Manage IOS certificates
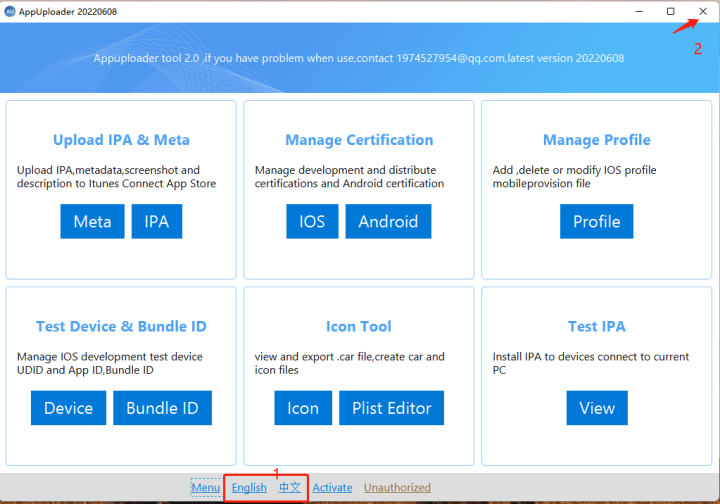This screenshot has width=720, height=504. tap(312, 221)
